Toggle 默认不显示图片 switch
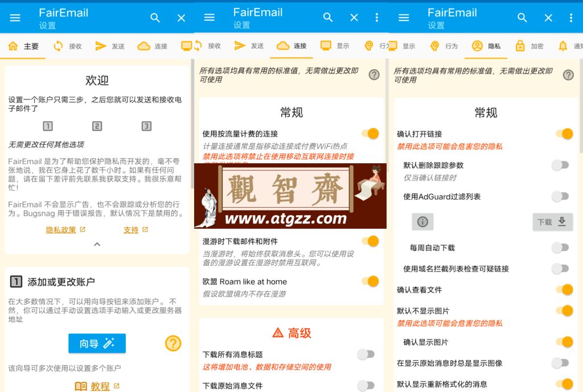Screen dimensions: 583x392 pos(565,310)
